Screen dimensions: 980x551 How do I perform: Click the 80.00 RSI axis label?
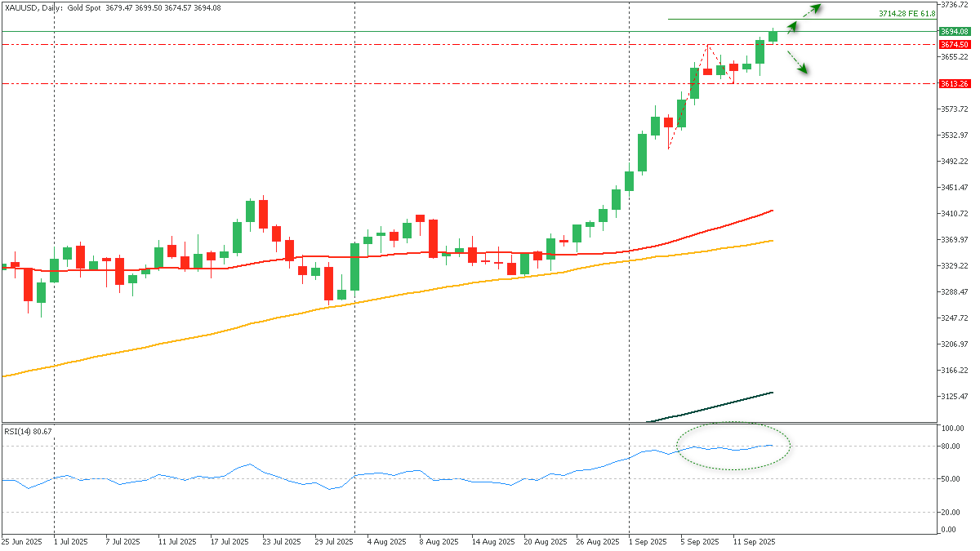[951, 446]
